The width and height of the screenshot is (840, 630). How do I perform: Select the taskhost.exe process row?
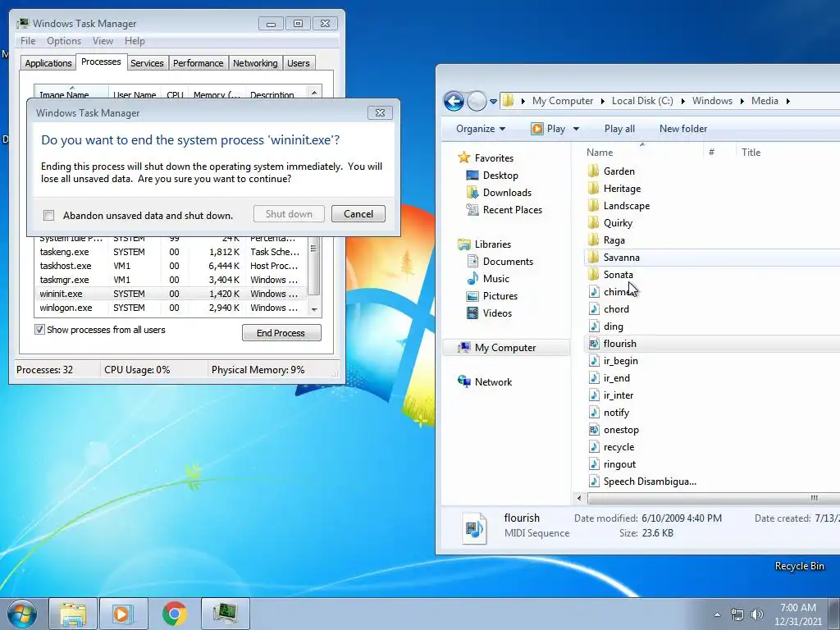pyautogui.click(x=171, y=266)
